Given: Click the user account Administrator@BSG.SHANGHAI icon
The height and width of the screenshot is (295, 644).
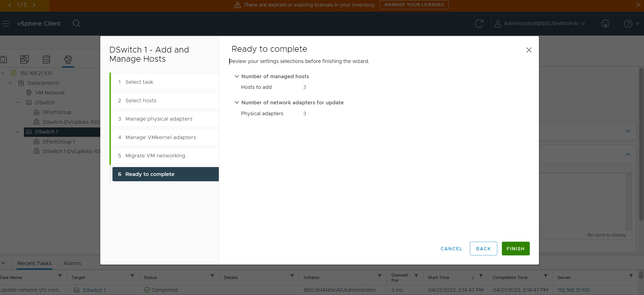Looking at the screenshot, I should point(497,23).
